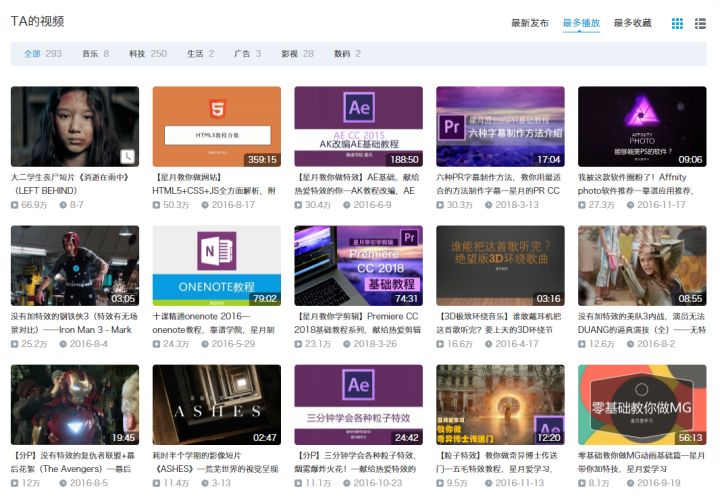Open 奇异博士传送门 tutorial thumbnail
The image size is (720, 497).
(501, 405)
